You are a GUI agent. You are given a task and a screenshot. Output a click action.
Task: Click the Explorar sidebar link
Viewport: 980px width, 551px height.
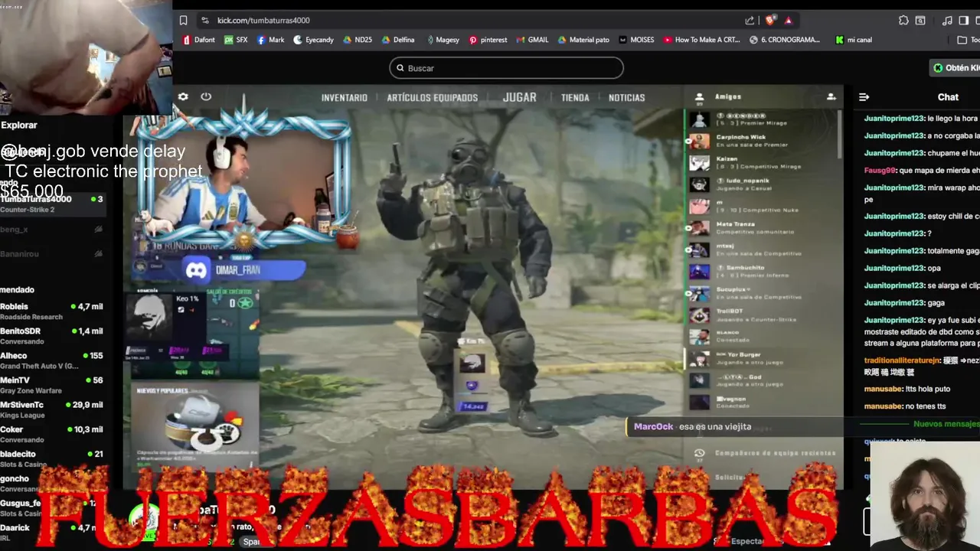pyautogui.click(x=19, y=125)
